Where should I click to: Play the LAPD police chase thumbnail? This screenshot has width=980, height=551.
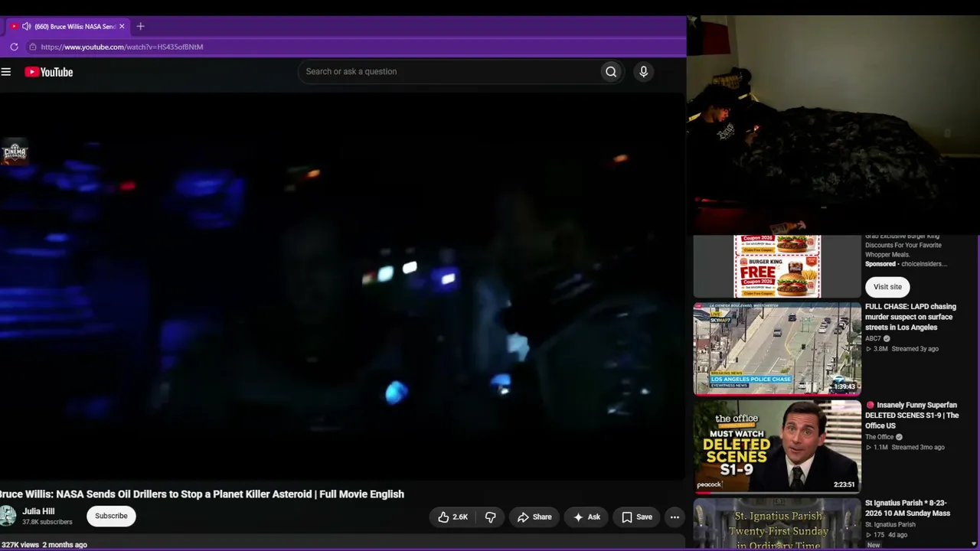[x=777, y=348]
